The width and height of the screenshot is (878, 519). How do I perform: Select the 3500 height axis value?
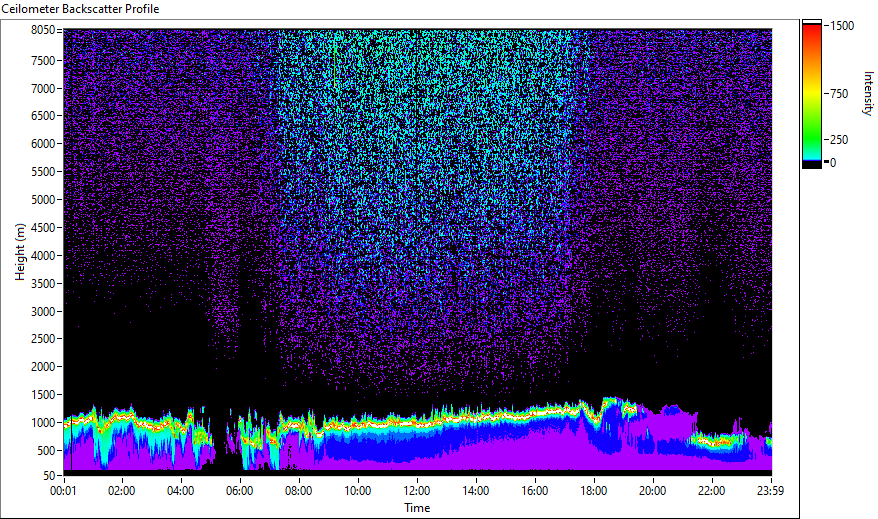click(43, 284)
